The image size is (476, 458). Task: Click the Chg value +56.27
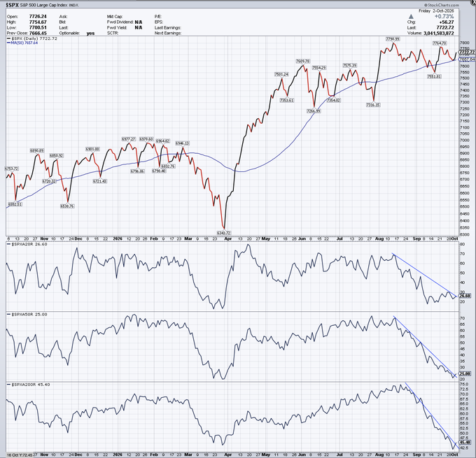click(x=447, y=22)
